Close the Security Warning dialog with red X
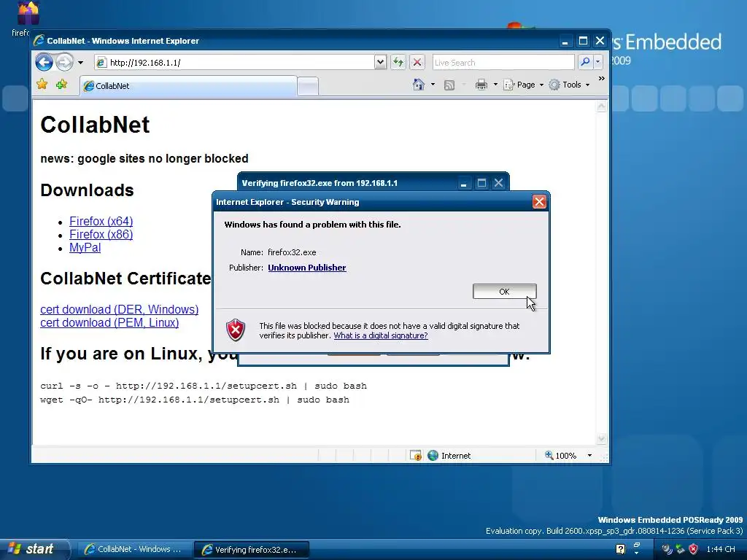 click(x=539, y=202)
